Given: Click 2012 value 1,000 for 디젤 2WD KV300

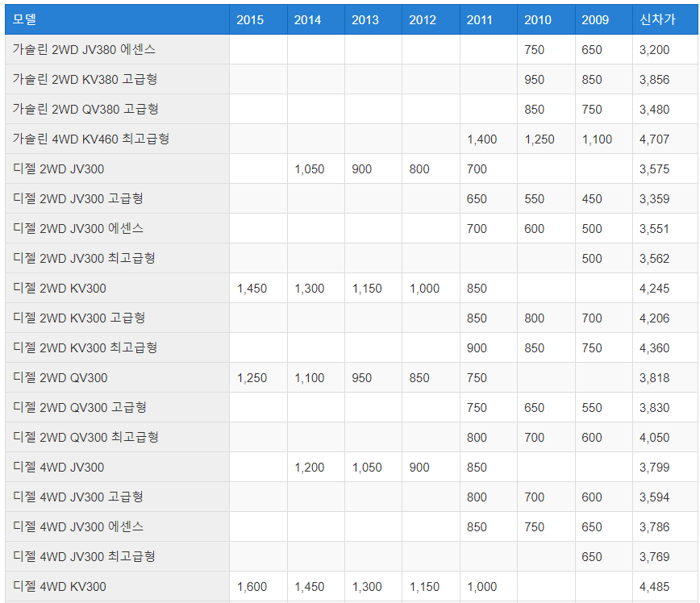Looking at the screenshot, I should [x=424, y=289].
